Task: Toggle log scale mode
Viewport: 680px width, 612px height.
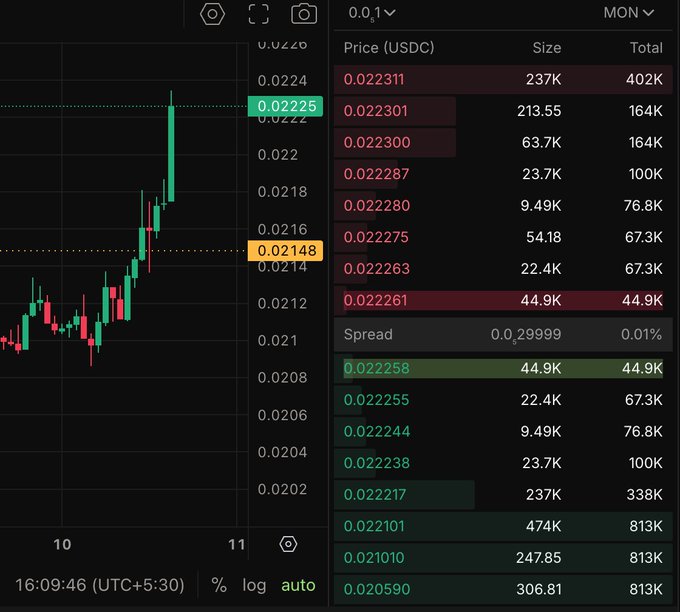Action: 254,585
